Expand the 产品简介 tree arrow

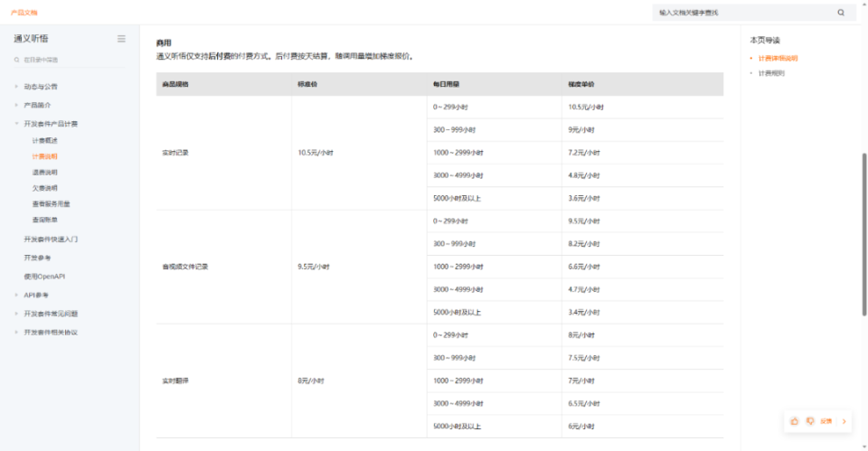click(x=16, y=105)
